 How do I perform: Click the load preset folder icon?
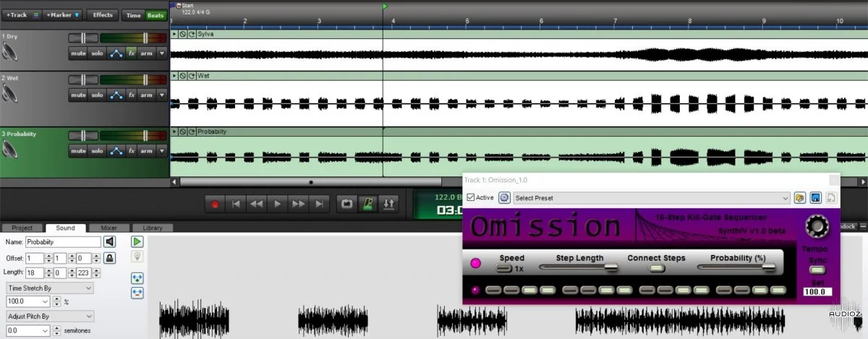tap(800, 197)
